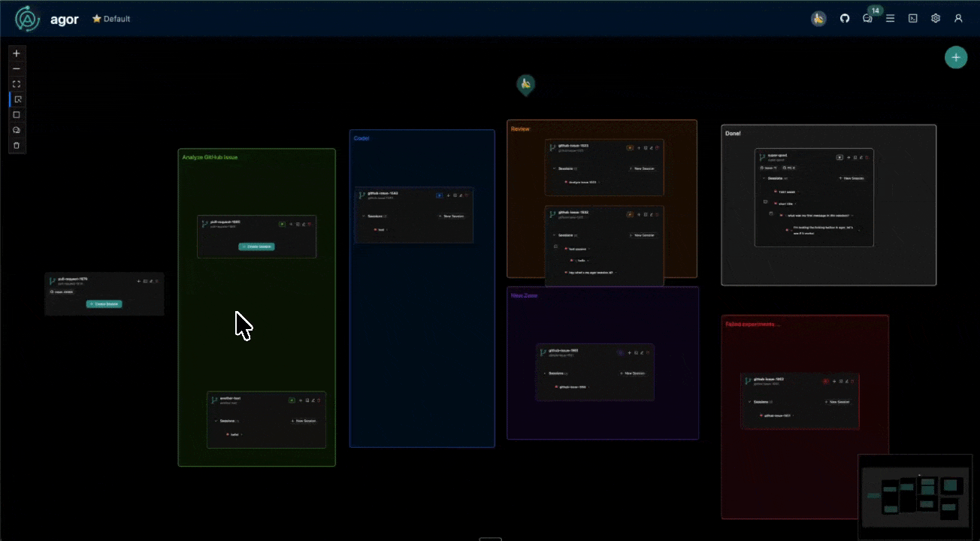Click New Session in github-issue-1543 card
Viewport: 980px width, 541px height.
pos(452,216)
